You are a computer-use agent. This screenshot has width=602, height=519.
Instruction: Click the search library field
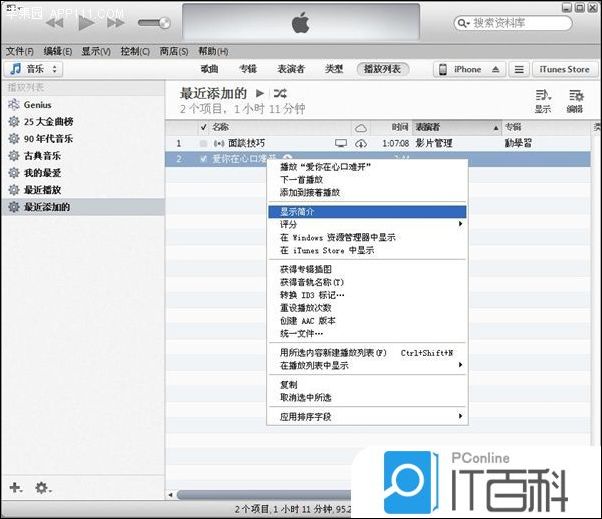point(513,23)
